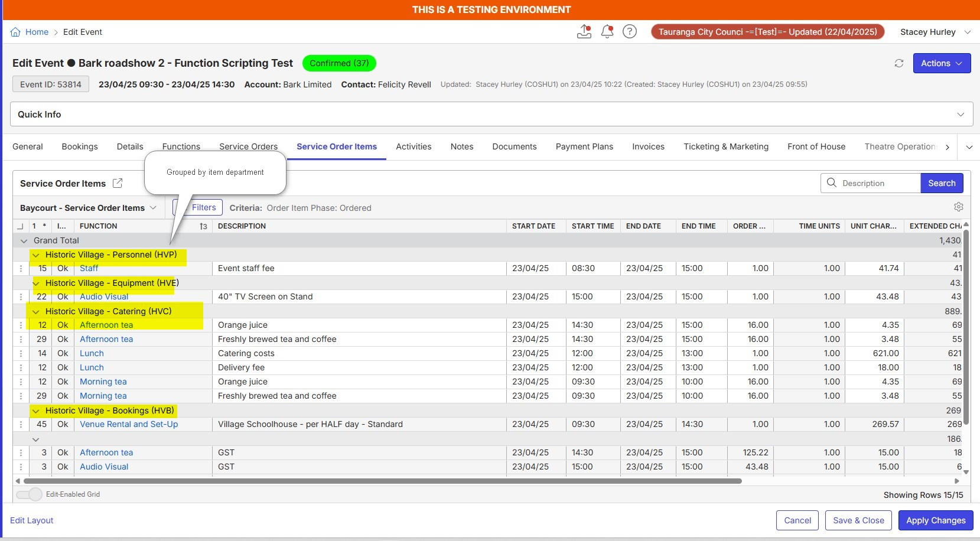Toggle the Edit-Enabled Grid switch
Image resolution: width=980 pixels, height=541 pixels.
point(29,494)
